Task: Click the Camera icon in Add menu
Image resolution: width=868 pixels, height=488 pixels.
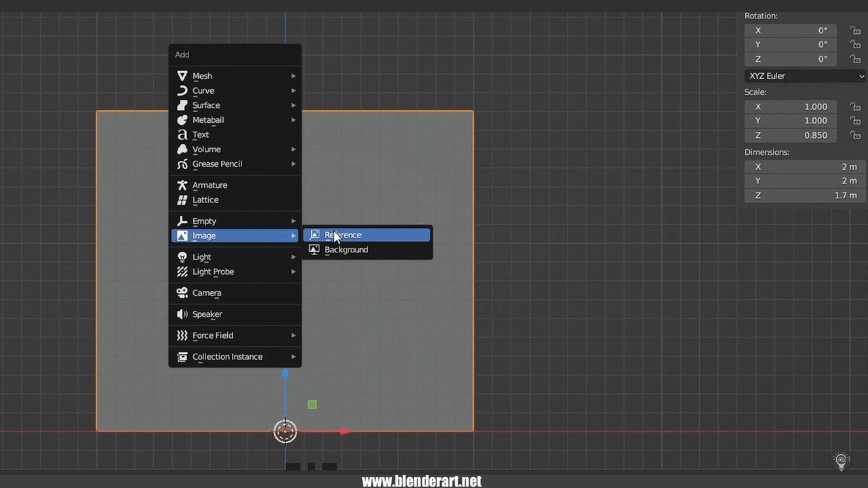Action: click(182, 293)
